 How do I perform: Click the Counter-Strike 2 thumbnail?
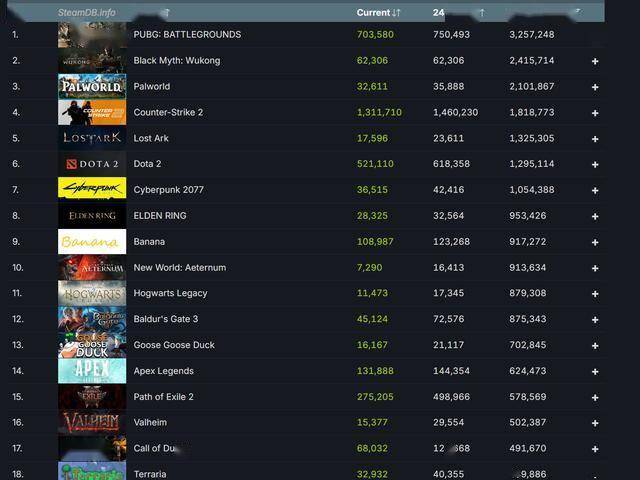tap(92, 112)
